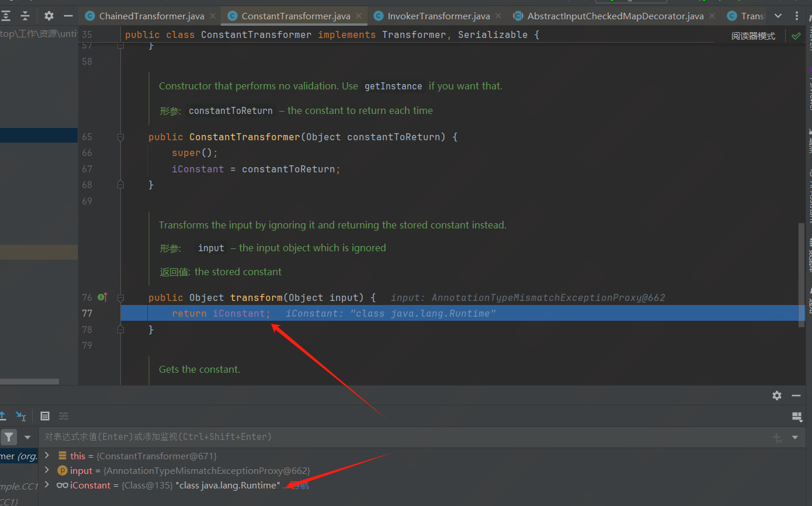Hide the project panel with minus icon
Screen dimensions: 812x506
click(x=68, y=16)
